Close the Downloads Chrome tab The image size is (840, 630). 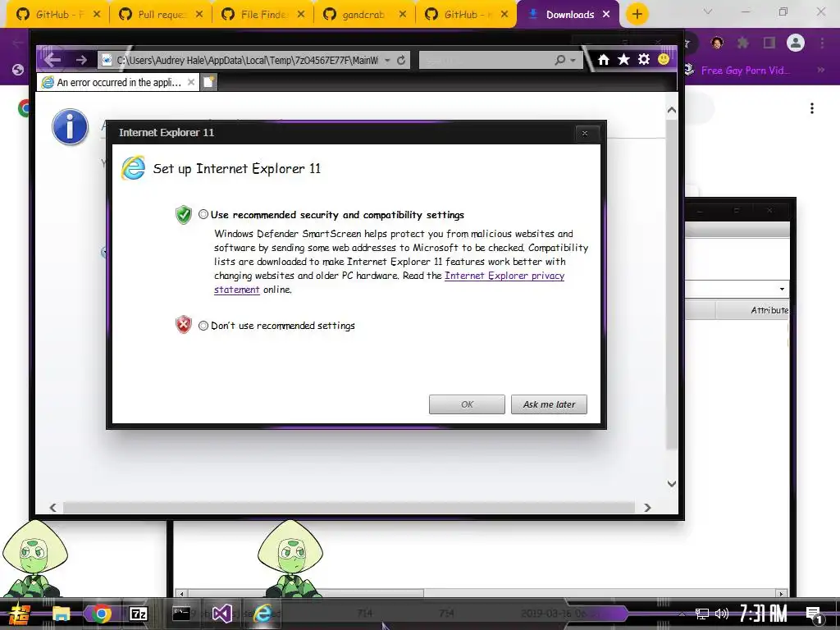(606, 15)
